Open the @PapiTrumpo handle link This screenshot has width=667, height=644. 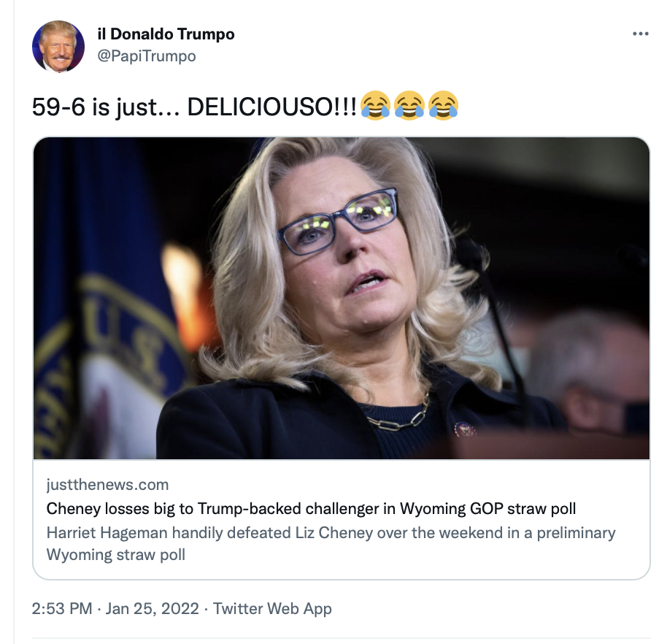tap(147, 56)
